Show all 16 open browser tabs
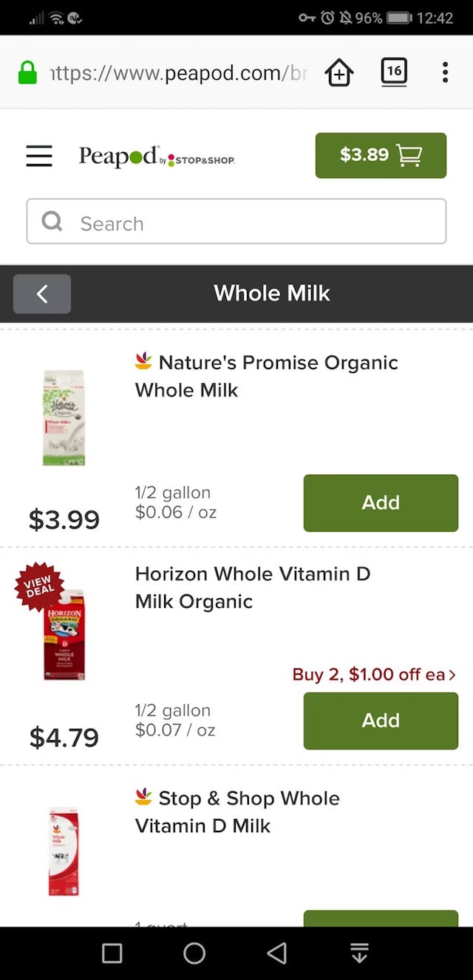This screenshot has height=980, width=473. 394,72
